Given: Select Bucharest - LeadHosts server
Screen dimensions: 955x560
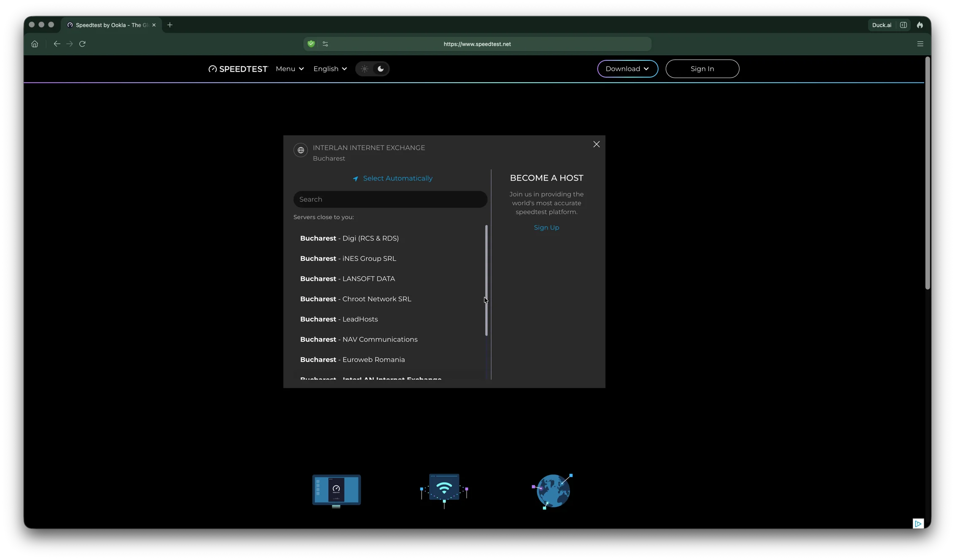Looking at the screenshot, I should click(389, 319).
